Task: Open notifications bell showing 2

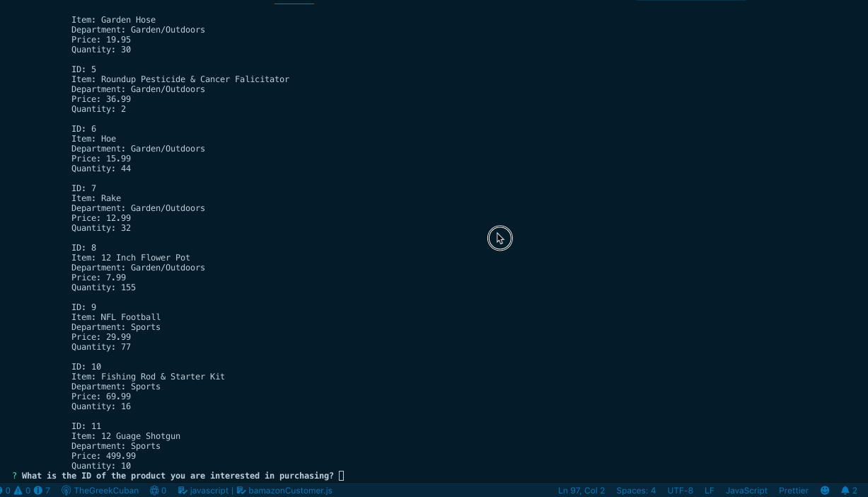Action: 849,491
